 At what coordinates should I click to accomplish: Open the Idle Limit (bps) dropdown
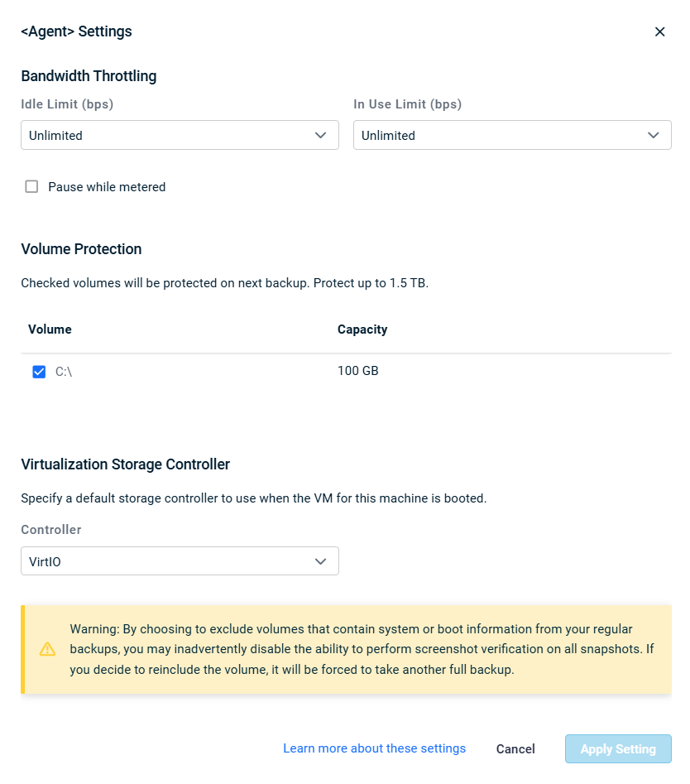tap(180, 135)
